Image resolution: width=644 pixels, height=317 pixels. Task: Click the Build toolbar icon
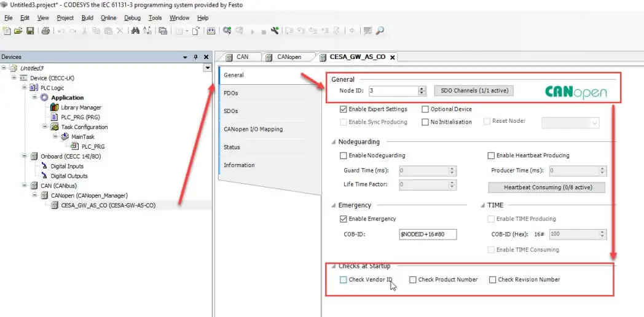click(211, 31)
